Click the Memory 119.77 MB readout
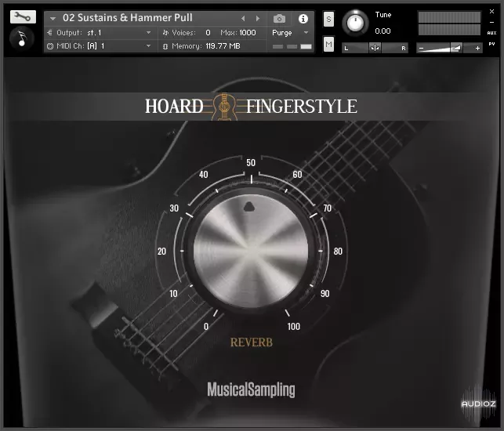 coord(205,46)
